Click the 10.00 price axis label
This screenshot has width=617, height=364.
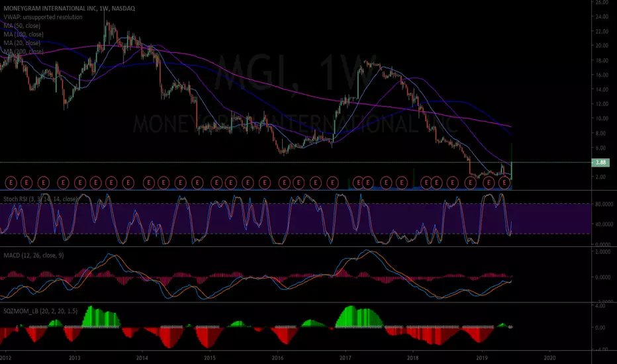602,118
